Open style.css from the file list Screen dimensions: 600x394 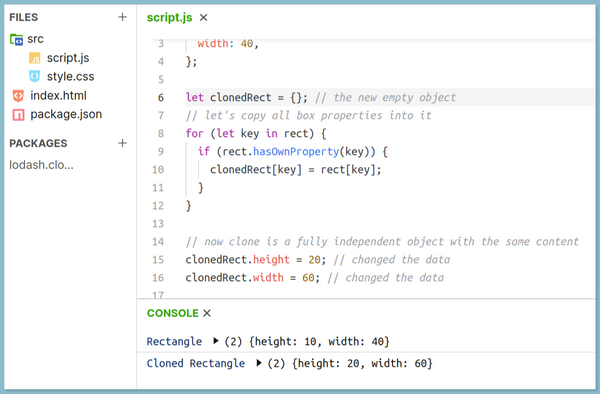[70, 77]
